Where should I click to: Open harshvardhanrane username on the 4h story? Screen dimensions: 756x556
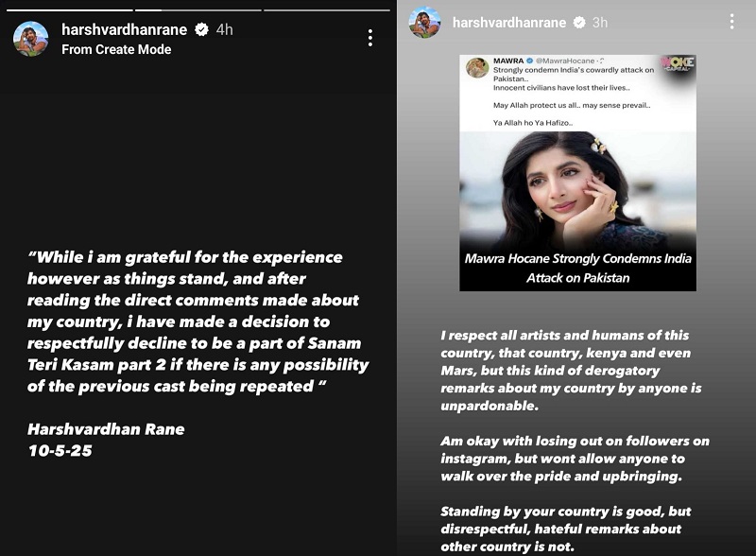point(126,30)
